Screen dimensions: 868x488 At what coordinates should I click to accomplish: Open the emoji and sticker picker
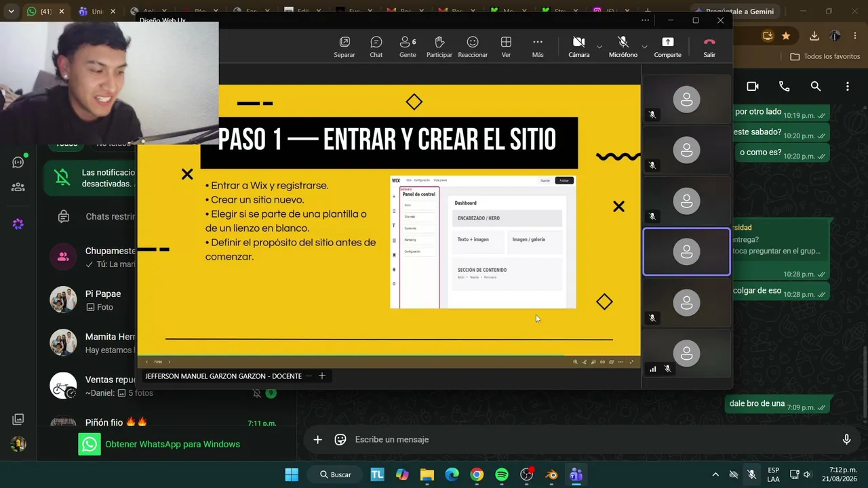point(340,440)
